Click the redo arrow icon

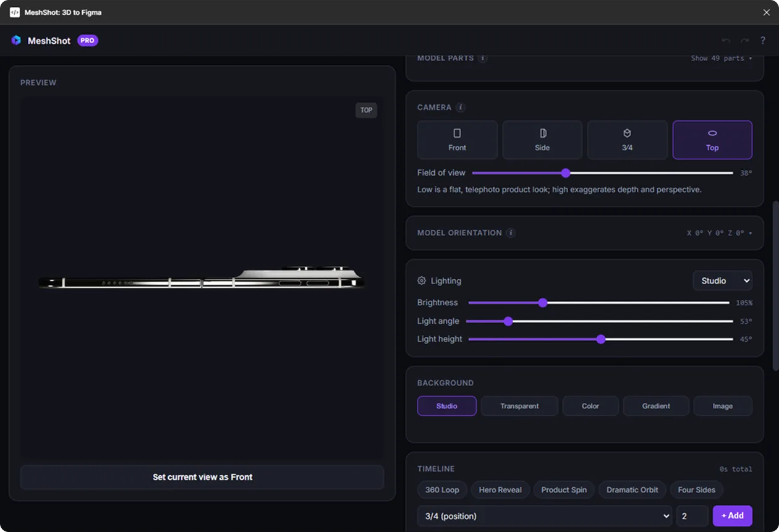[x=744, y=41]
